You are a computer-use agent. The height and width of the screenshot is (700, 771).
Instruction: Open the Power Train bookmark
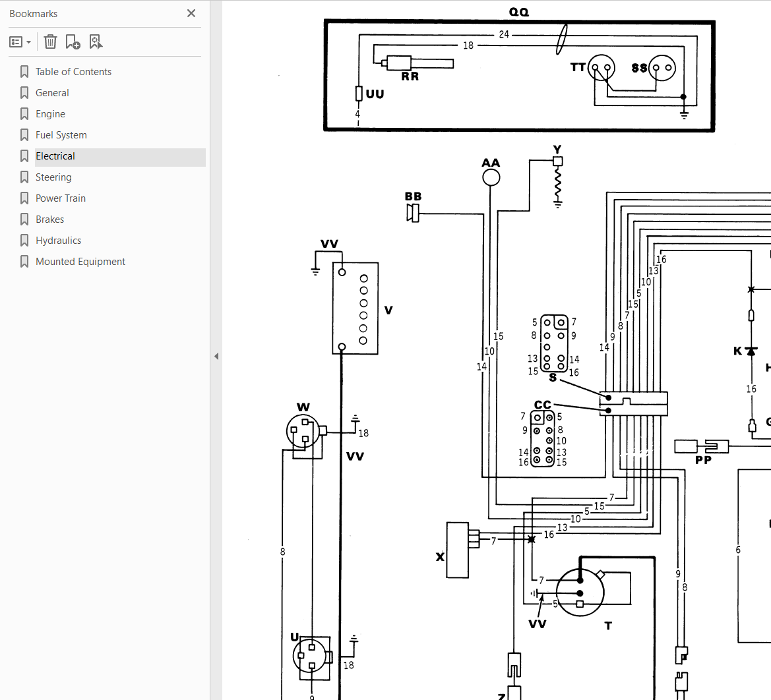61,198
